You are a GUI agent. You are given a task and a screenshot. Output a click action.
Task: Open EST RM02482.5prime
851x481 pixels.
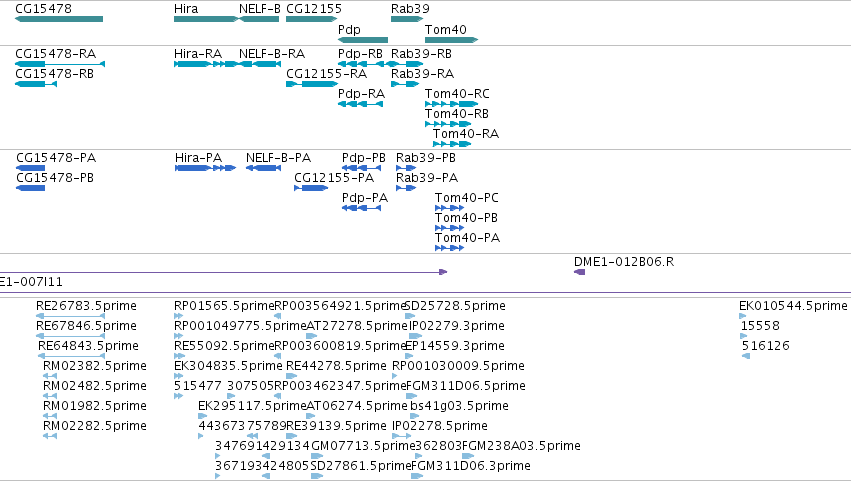(94, 386)
